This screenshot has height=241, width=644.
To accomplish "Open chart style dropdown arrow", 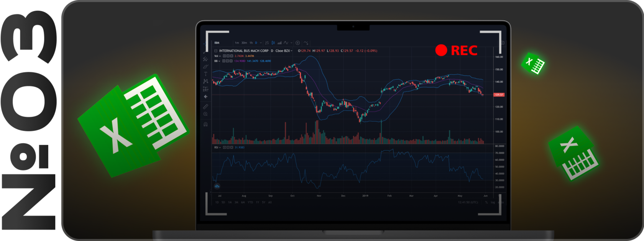I will [x=291, y=43].
